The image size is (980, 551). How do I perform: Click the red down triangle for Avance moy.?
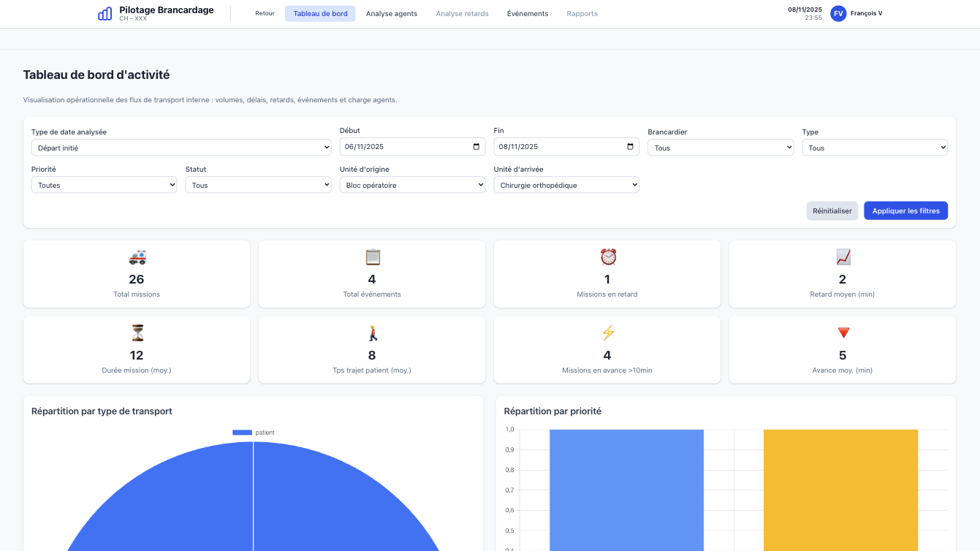pyautogui.click(x=843, y=333)
